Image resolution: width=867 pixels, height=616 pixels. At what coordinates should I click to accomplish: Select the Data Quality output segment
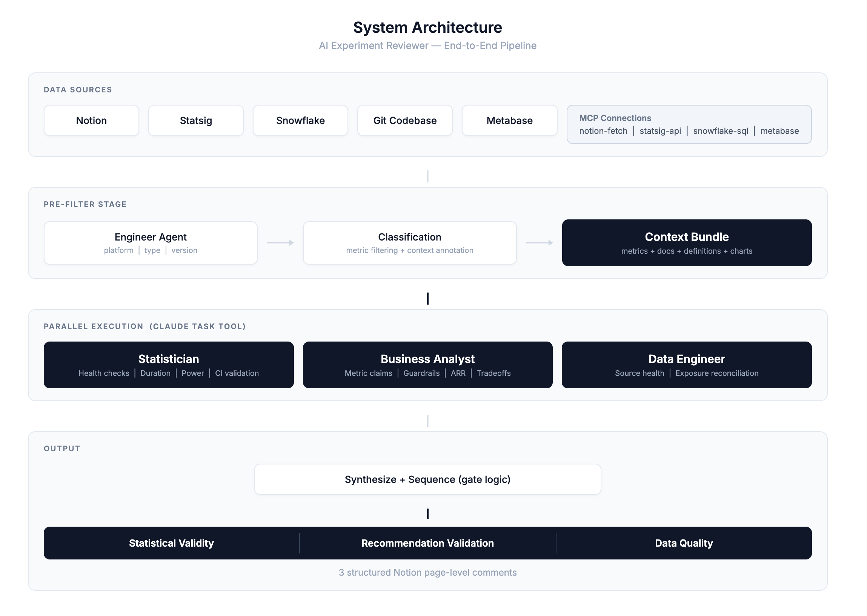[x=683, y=543]
